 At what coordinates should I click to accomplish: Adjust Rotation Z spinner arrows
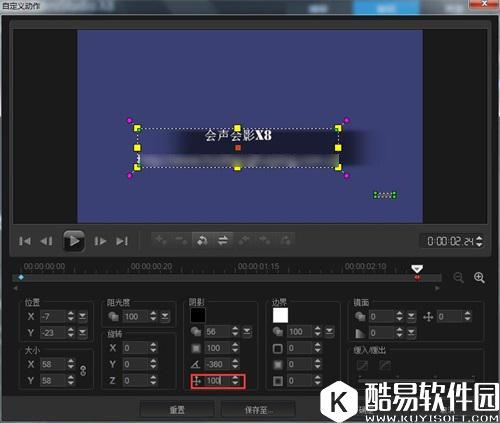coord(153,380)
